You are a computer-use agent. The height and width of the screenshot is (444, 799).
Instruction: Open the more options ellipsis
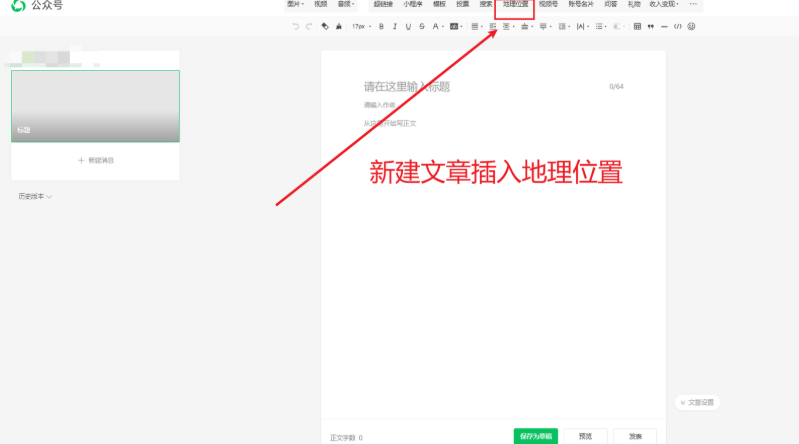tap(693, 4)
